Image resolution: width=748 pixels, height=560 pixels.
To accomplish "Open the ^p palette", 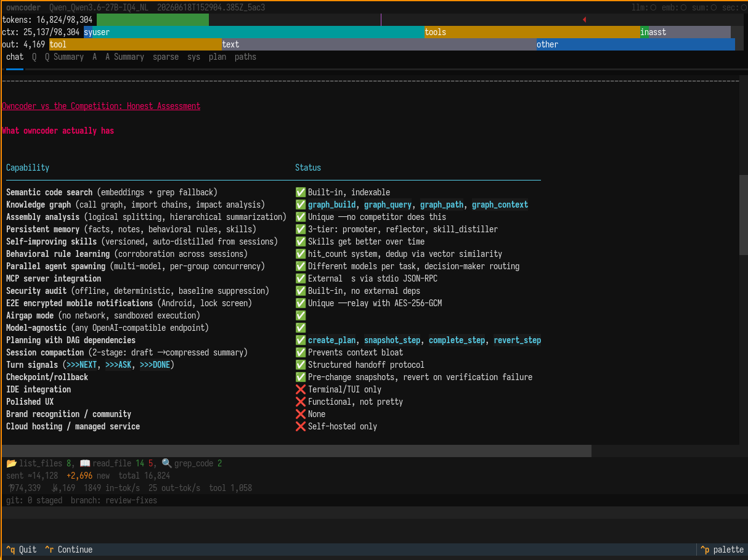I will click(723, 550).
